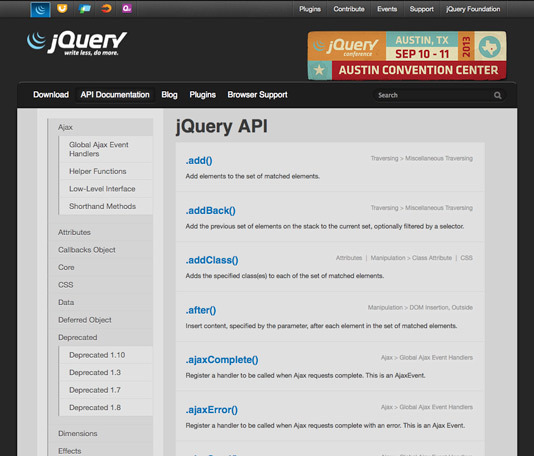Screen dimensions: 534x456
Task: Open Browser Support navigation item
Action: pos(257,95)
